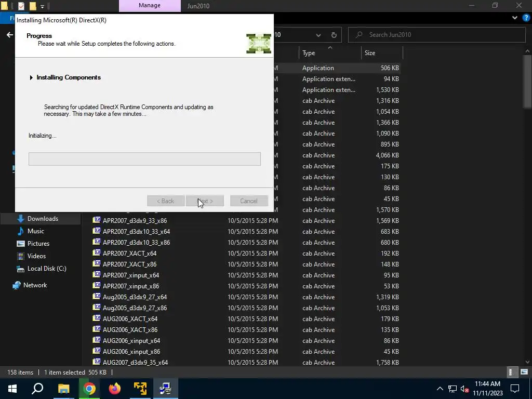This screenshot has width=532, height=399.
Task: Open the address bar history dropdown
Action: coord(318,35)
